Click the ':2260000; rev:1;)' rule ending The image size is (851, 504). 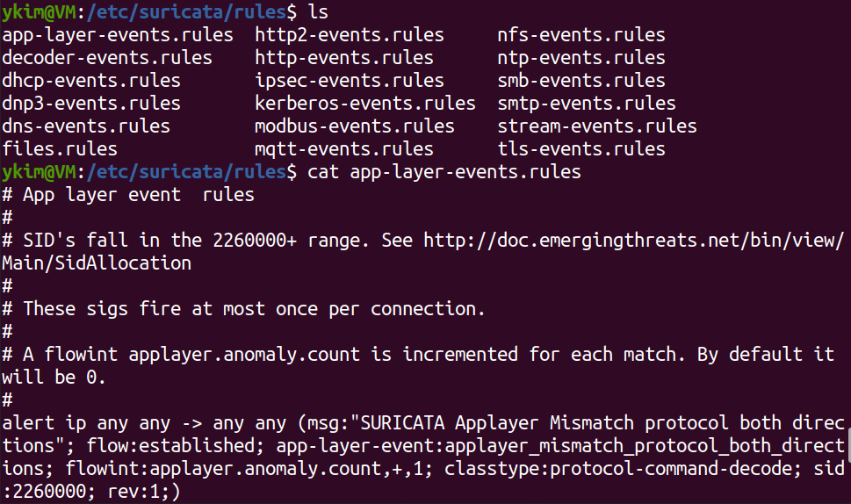click(91, 492)
